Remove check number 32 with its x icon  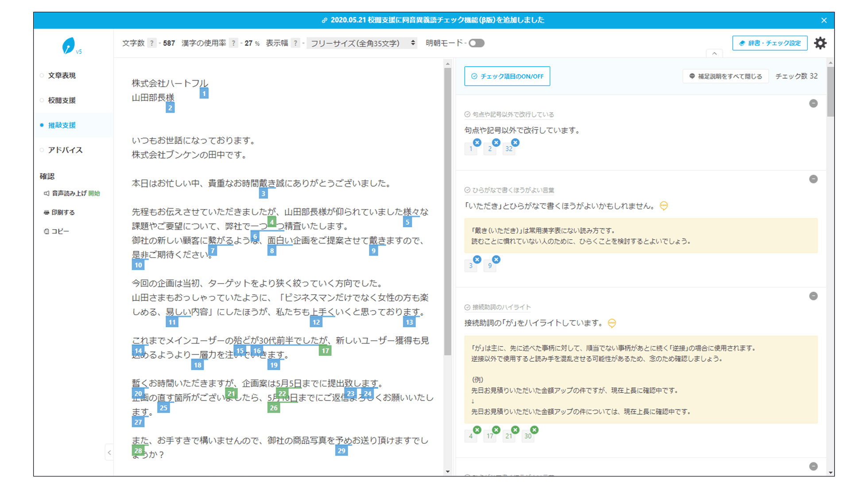pos(515,143)
